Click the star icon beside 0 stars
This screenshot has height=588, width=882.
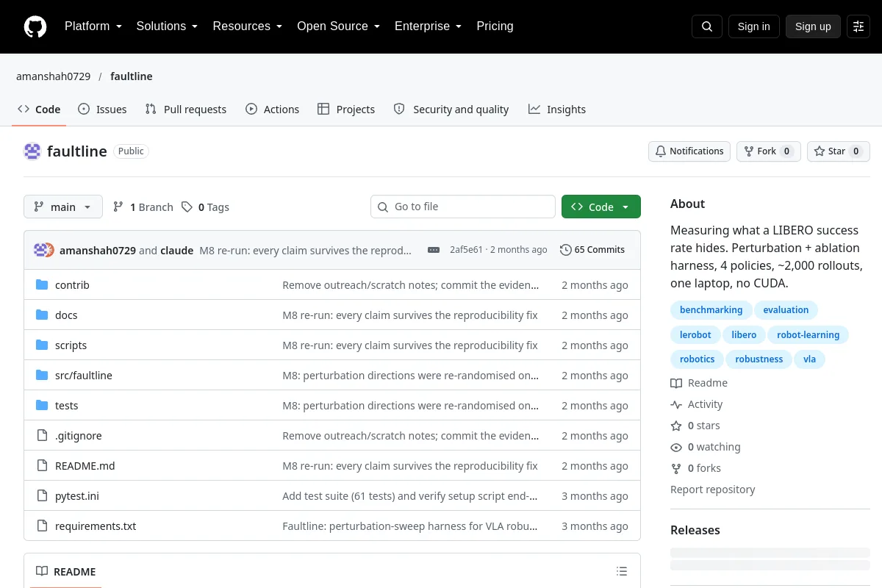(x=676, y=426)
